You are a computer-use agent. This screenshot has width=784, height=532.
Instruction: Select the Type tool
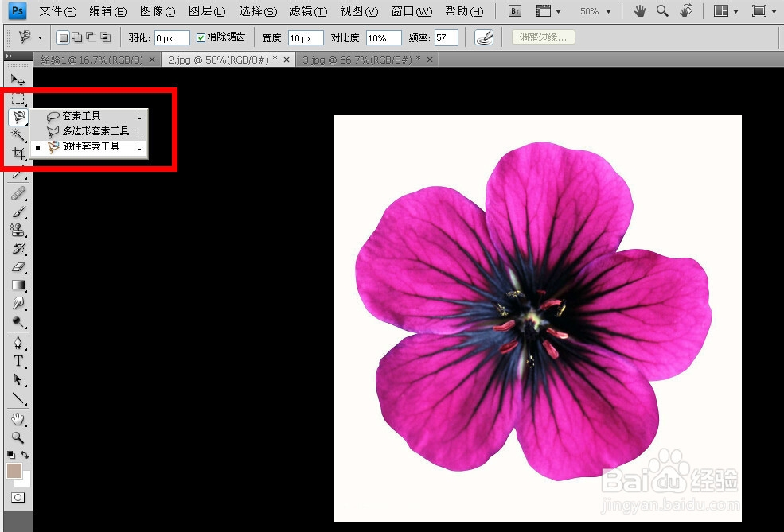pyautogui.click(x=18, y=361)
